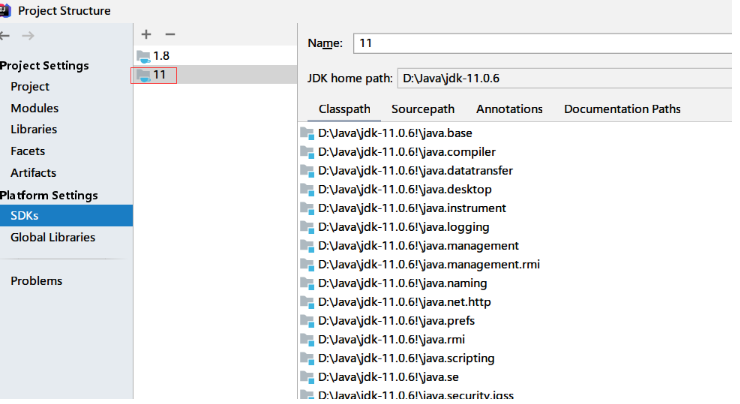Select the java.se classpath row
Image resolution: width=740 pixels, height=404 pixels.
[x=516, y=378]
